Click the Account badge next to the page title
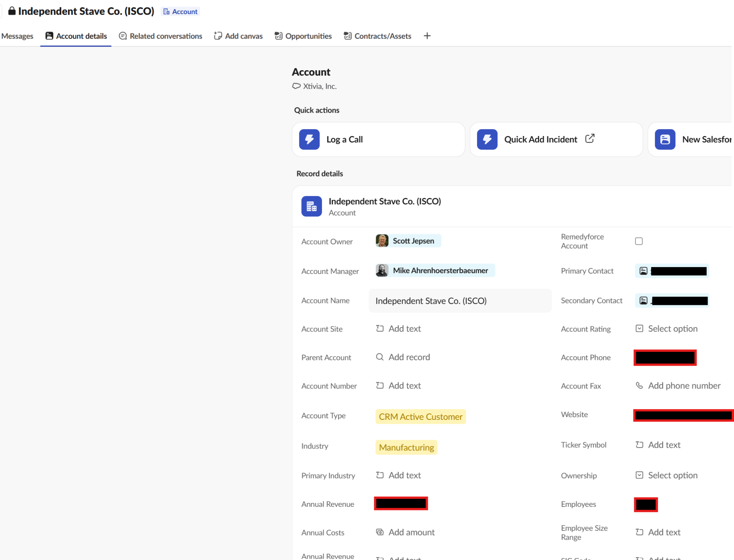Image resolution: width=734 pixels, height=560 pixels. tap(180, 11)
